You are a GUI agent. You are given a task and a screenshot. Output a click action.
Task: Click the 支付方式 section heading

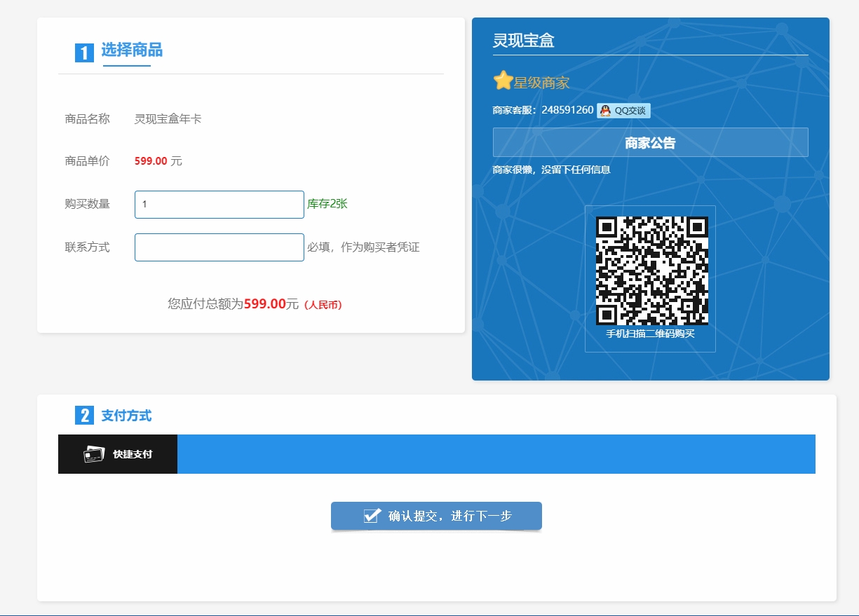126,416
